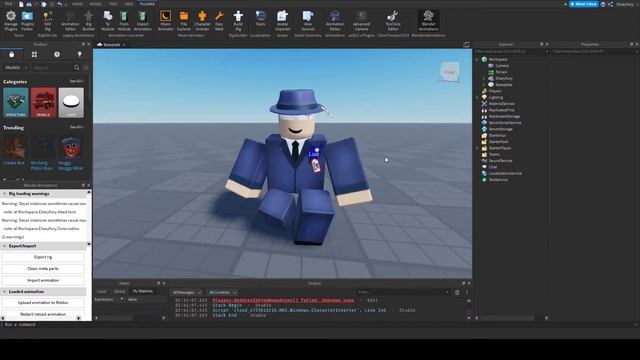Open the Character Inserter plugin

tap(202, 20)
